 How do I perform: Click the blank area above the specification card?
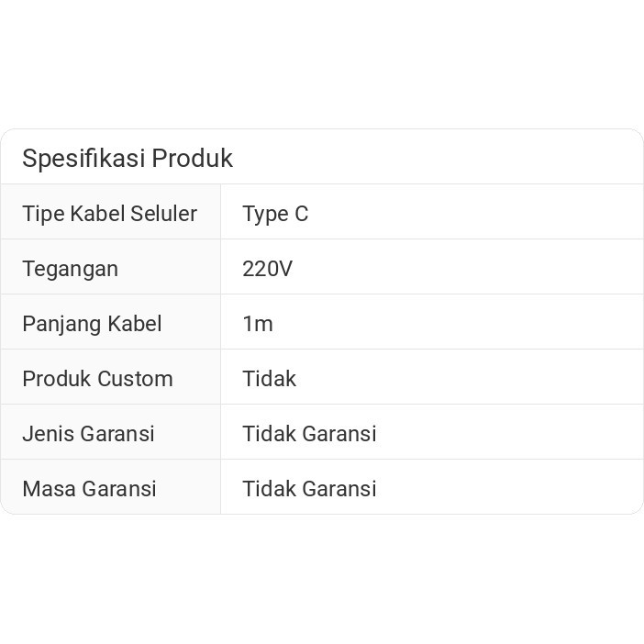pyautogui.click(x=321, y=64)
